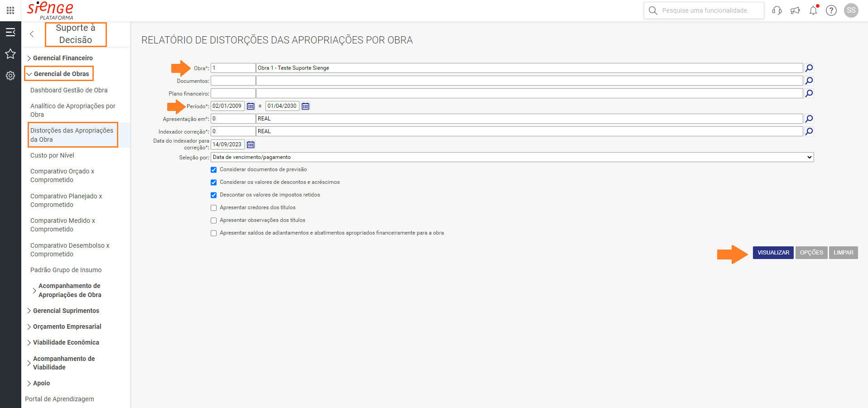The image size is (868, 408).
Task: Open Comparativo Desembolso x Comprometido
Action: 70,250
